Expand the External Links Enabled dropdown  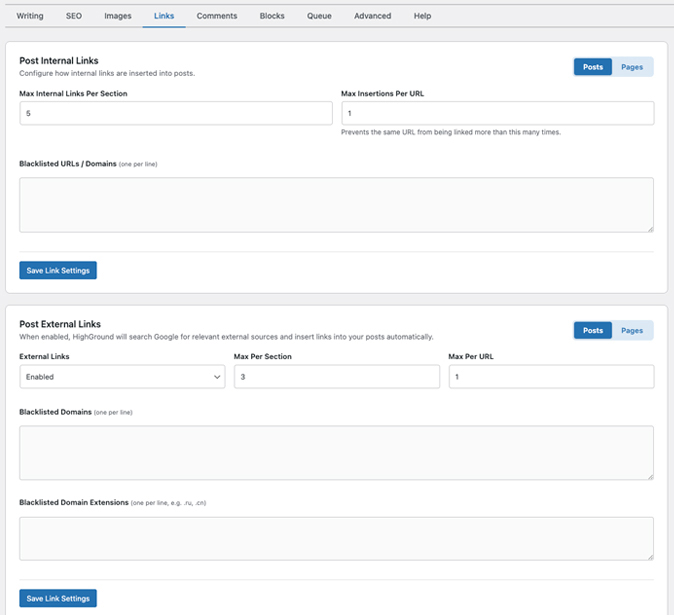click(x=122, y=376)
